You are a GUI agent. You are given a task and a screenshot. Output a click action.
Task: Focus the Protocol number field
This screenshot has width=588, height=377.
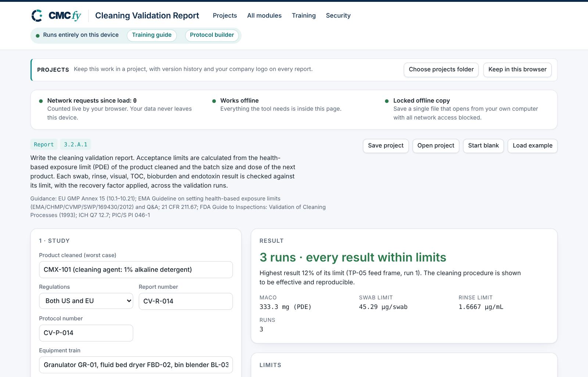(x=86, y=333)
